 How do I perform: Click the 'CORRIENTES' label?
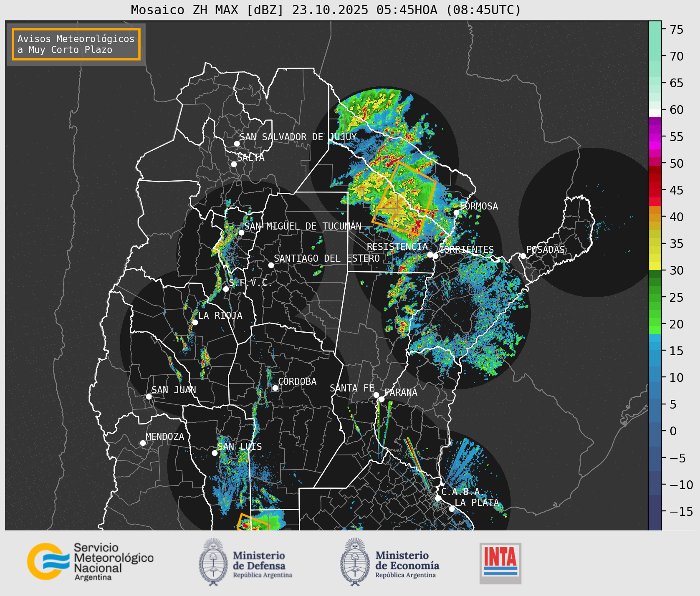(x=466, y=250)
